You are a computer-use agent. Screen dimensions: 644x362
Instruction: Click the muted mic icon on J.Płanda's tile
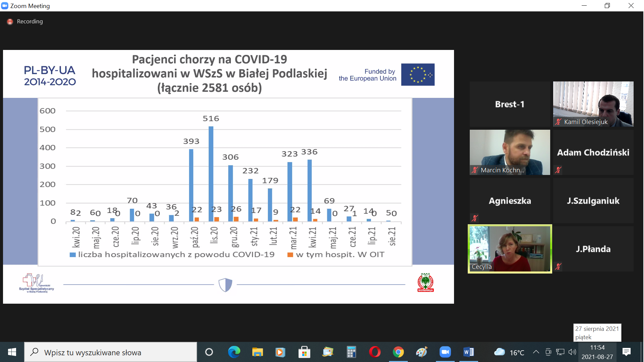[x=558, y=266]
